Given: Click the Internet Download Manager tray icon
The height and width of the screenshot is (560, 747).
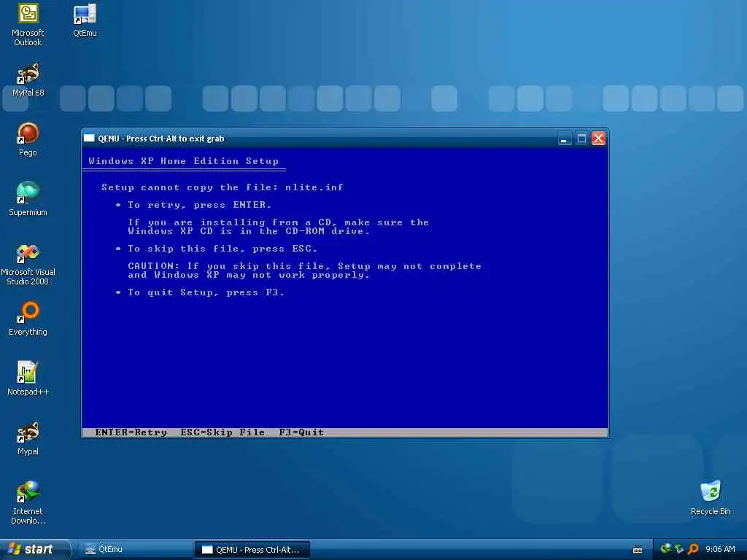Looking at the screenshot, I should [666, 549].
